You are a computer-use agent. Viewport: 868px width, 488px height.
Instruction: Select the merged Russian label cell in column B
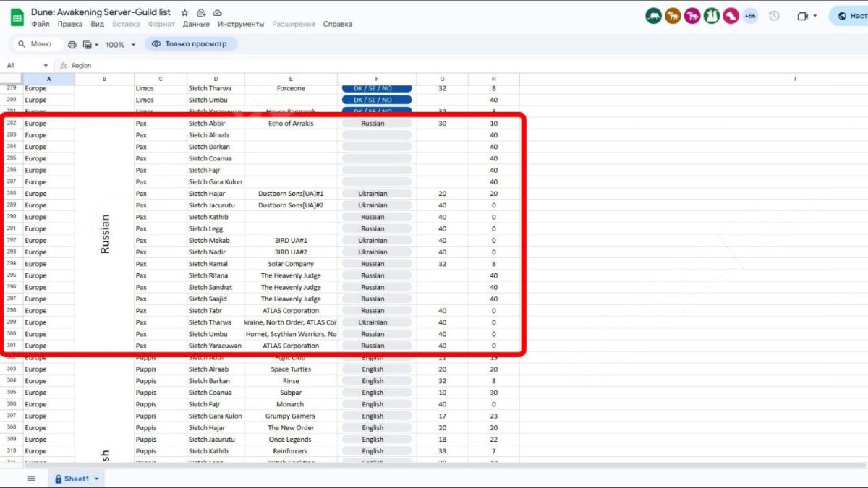coord(104,234)
